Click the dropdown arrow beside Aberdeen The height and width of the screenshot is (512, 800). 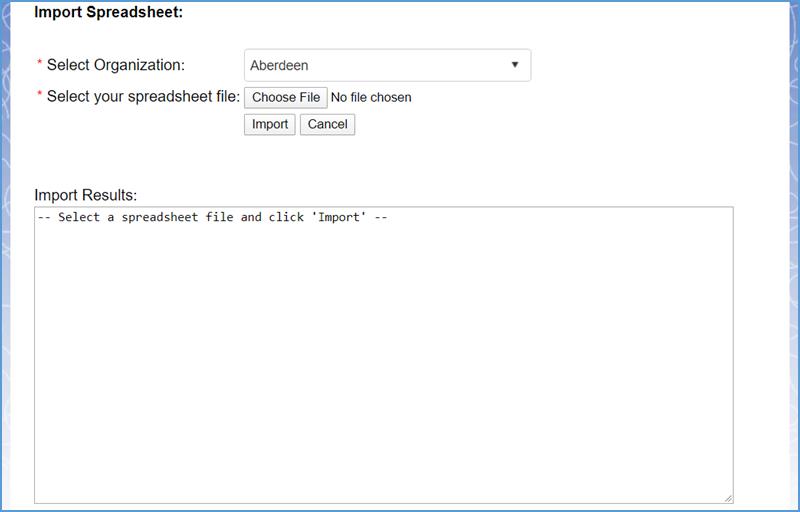515,65
